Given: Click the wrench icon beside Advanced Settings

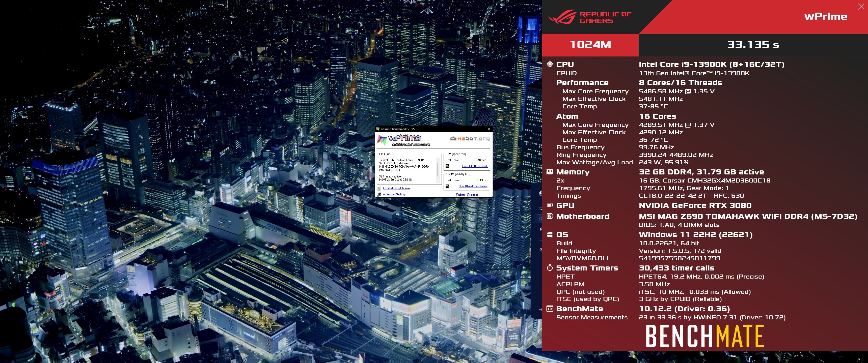Looking at the screenshot, I should click(x=379, y=194).
